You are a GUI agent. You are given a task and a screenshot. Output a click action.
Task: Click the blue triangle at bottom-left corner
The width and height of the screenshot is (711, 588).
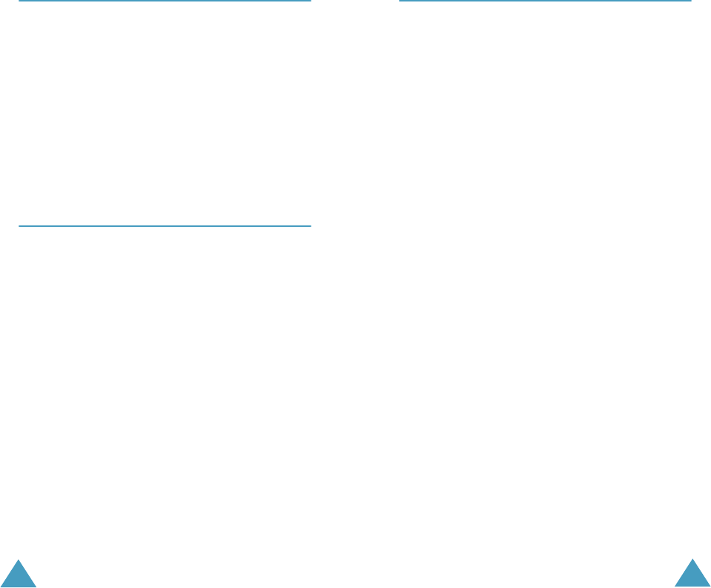pos(18,573)
